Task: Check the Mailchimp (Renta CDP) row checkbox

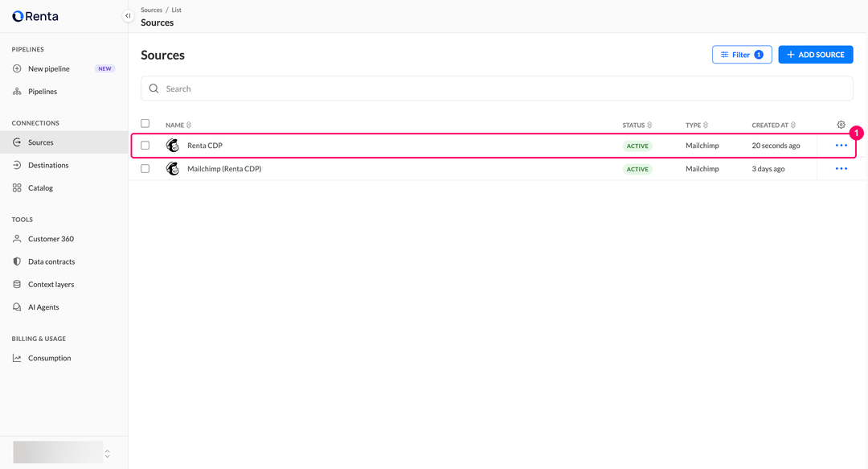Action: click(x=145, y=168)
